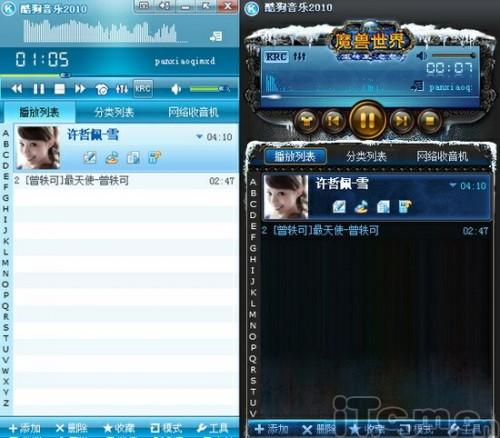This screenshot has width=500, height=438.
Task: Click the round gold pause button
Action: 368,120
